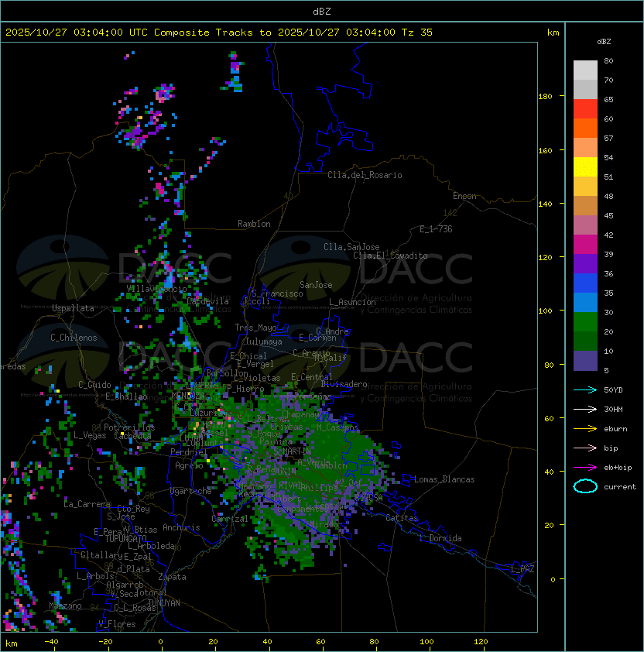Image resolution: width=644 pixels, height=652 pixels.
Task: Select the dark orange 60-57 dBZ swatch
Action: [585, 128]
